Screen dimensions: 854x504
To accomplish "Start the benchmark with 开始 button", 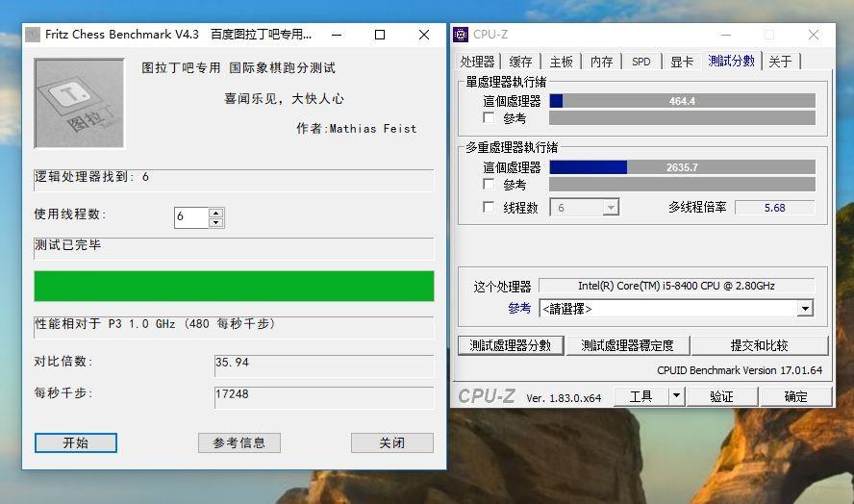I will (76, 443).
